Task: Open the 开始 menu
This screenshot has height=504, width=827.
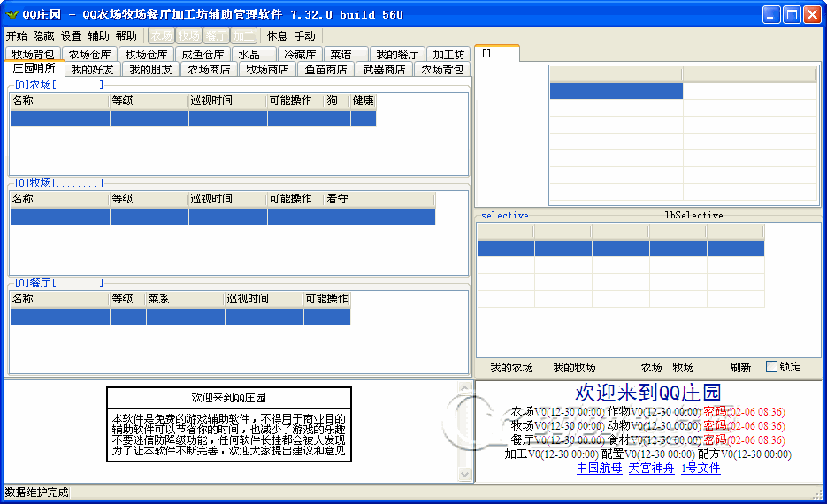Action: [16, 36]
